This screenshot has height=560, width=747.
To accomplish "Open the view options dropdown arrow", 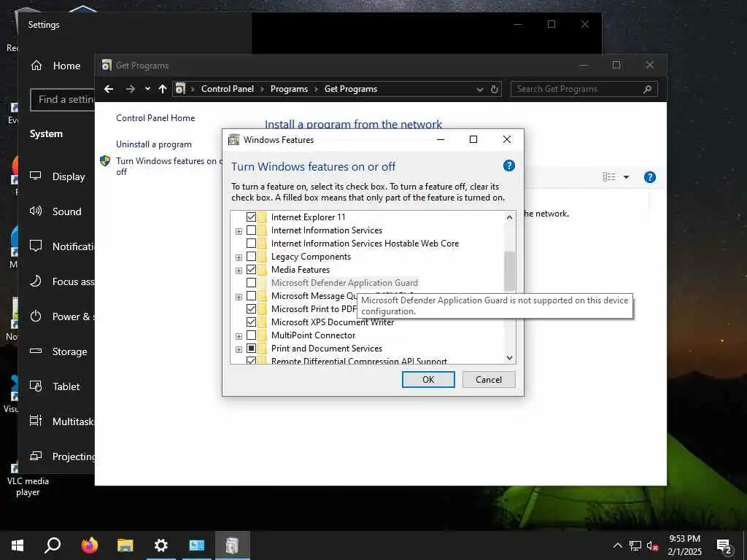I will tap(626, 177).
